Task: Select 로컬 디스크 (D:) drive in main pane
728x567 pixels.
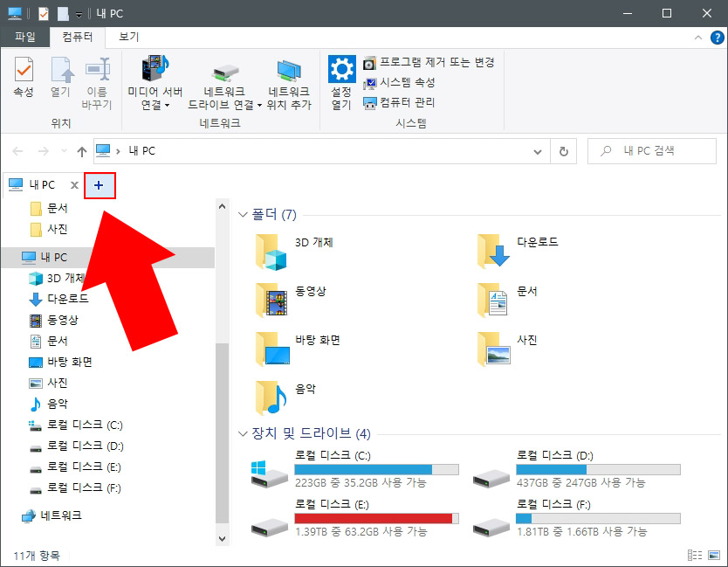Action: point(577,469)
